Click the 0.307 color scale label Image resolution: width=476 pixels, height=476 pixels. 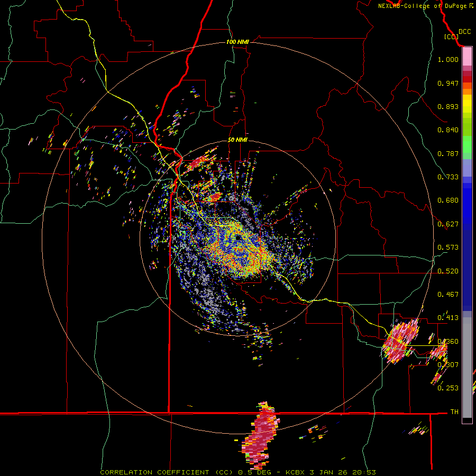[x=448, y=365]
